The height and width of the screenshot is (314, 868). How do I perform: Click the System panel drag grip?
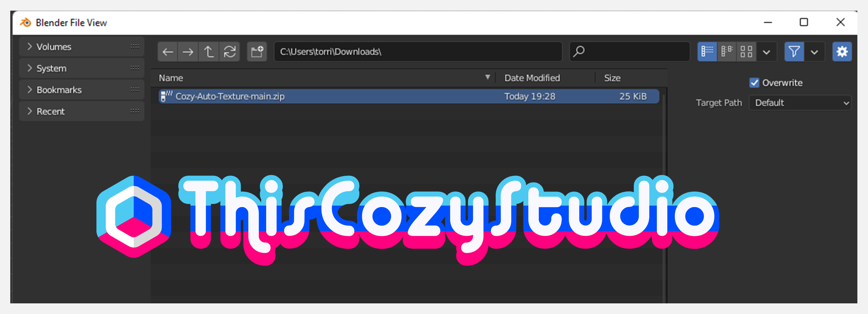point(135,68)
